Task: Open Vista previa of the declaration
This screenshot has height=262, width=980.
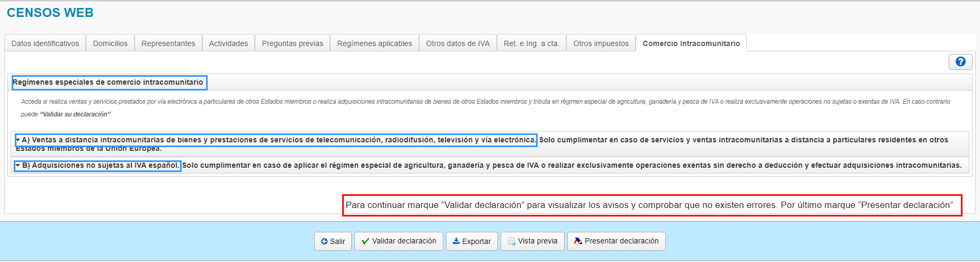Action: [532, 241]
